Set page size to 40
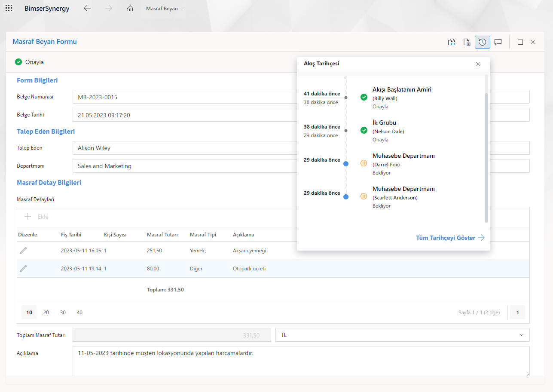Viewport: 553px width, 392px height. tap(79, 312)
